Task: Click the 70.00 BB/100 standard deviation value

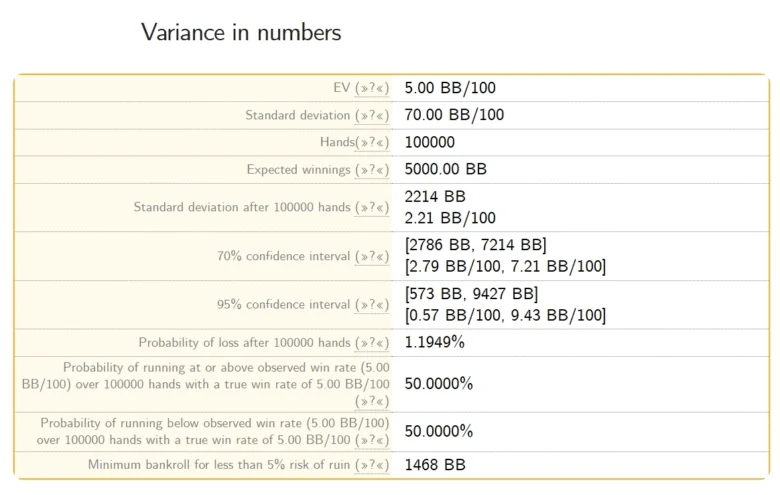Action: coord(454,115)
